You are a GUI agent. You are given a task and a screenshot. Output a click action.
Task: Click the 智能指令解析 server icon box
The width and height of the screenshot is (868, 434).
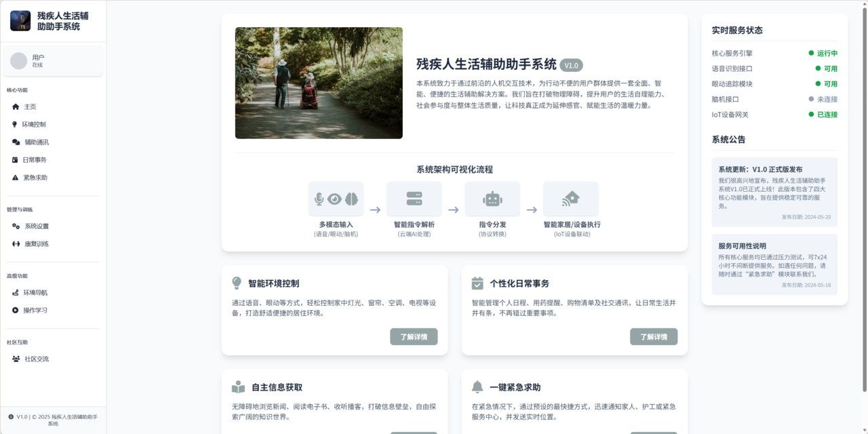pyautogui.click(x=414, y=199)
